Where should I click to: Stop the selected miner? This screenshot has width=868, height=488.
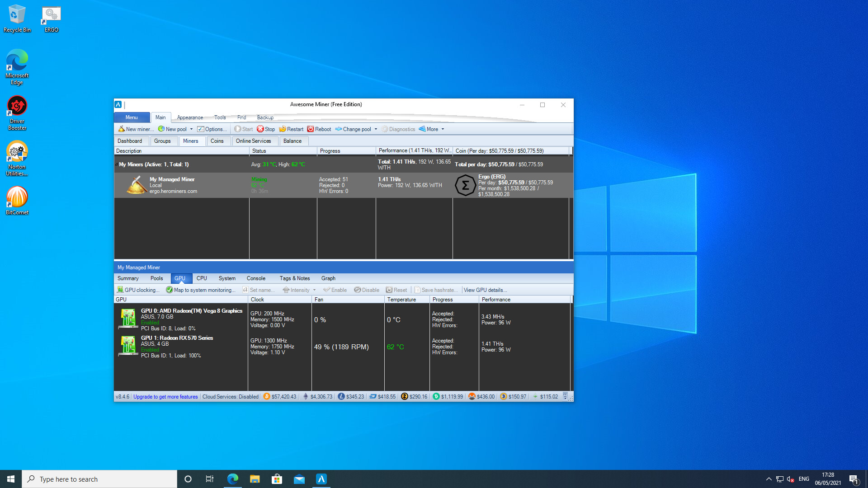click(266, 129)
